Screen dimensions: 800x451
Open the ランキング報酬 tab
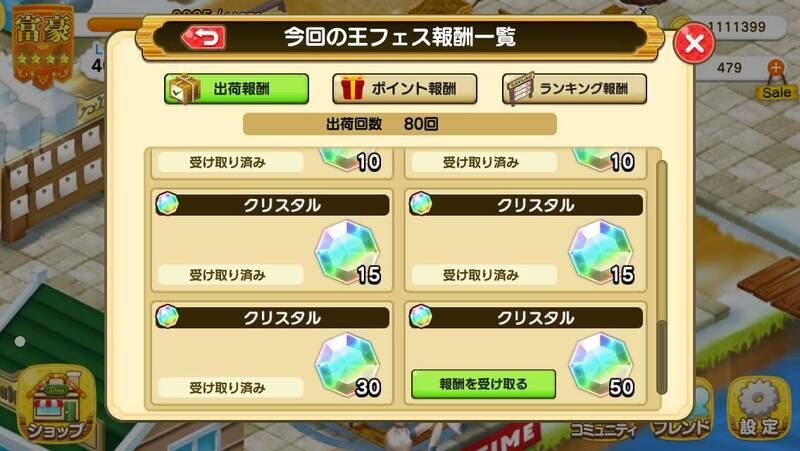[x=574, y=89]
